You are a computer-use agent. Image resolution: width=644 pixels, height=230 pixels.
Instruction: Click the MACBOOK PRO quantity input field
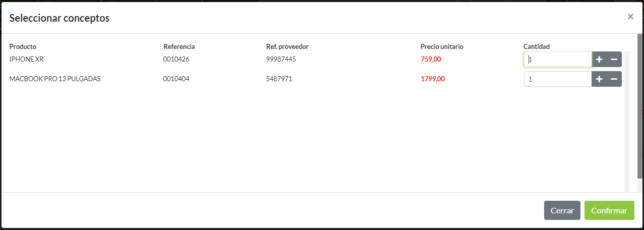click(x=558, y=79)
